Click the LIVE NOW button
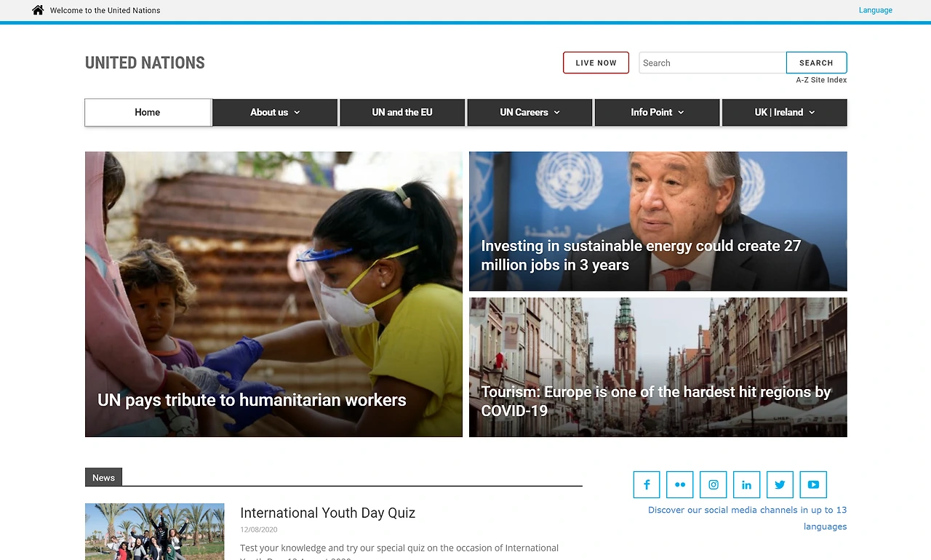 (x=596, y=63)
